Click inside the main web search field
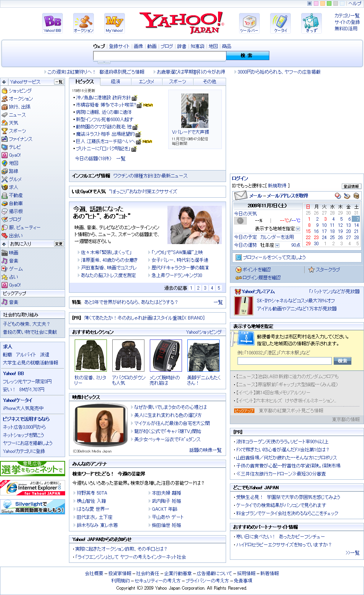The height and width of the screenshot is (595, 364). pos(159,56)
